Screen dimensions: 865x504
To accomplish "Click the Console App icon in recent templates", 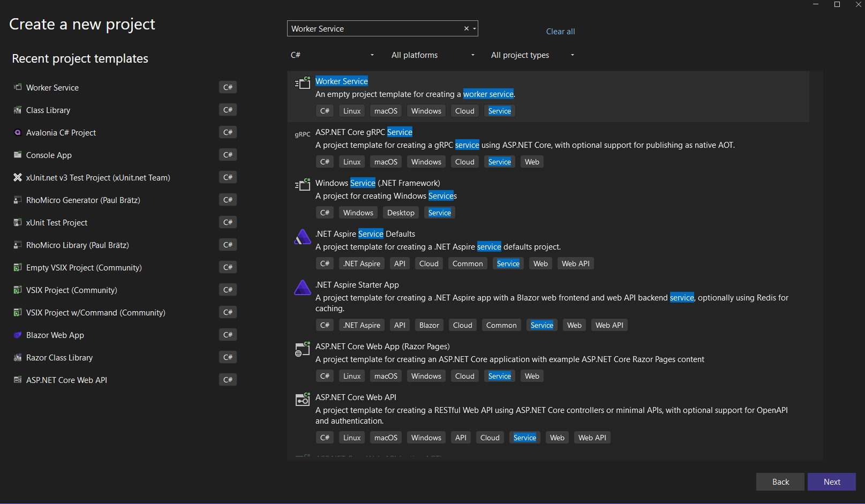I will 18,155.
